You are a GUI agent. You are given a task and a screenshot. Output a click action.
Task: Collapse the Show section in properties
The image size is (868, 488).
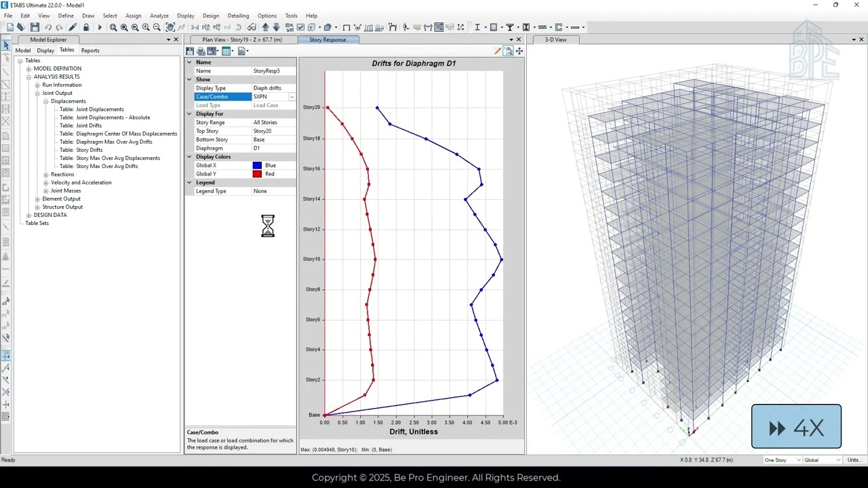tap(190, 79)
